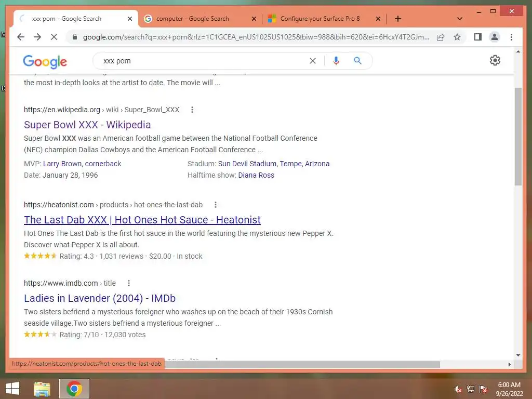The image size is (532, 399).
Task: Open the network tray icon
Action: point(471,389)
